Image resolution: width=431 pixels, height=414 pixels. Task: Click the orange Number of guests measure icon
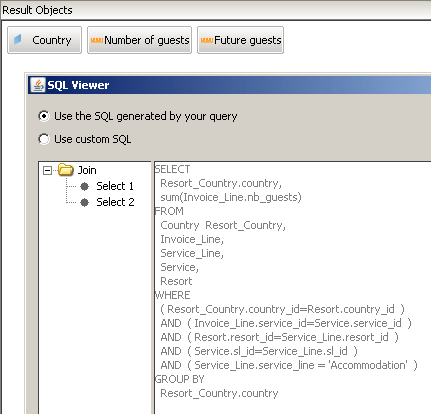pyautogui.click(x=97, y=40)
